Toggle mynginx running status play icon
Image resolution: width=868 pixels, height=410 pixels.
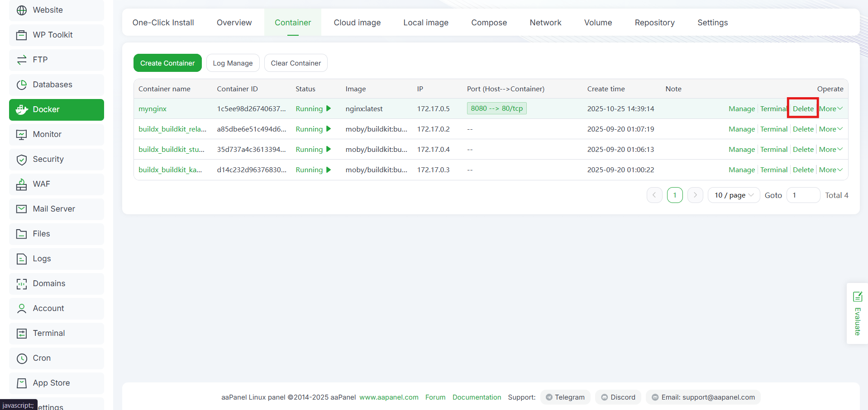(329, 108)
